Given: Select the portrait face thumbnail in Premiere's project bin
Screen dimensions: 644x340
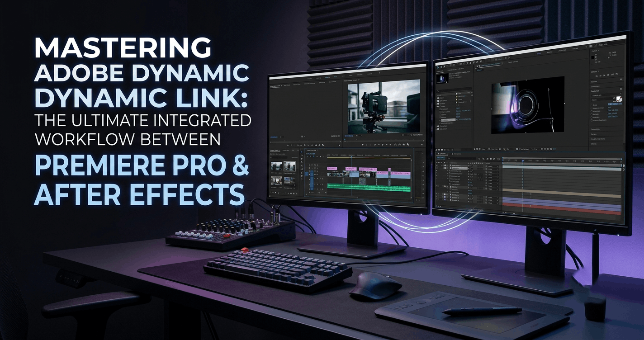Looking at the screenshot, I should [x=276, y=180].
